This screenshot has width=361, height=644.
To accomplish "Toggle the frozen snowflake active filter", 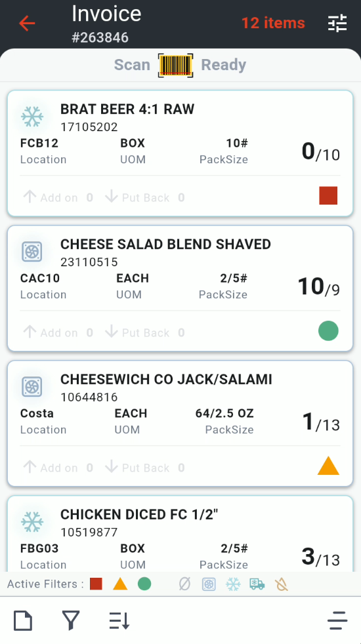I will 233,584.
